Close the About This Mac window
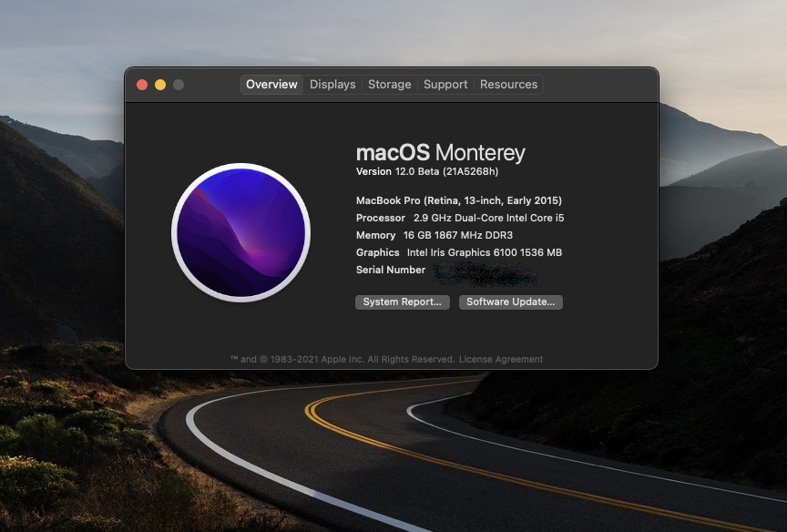Image resolution: width=787 pixels, height=532 pixels. [x=142, y=85]
